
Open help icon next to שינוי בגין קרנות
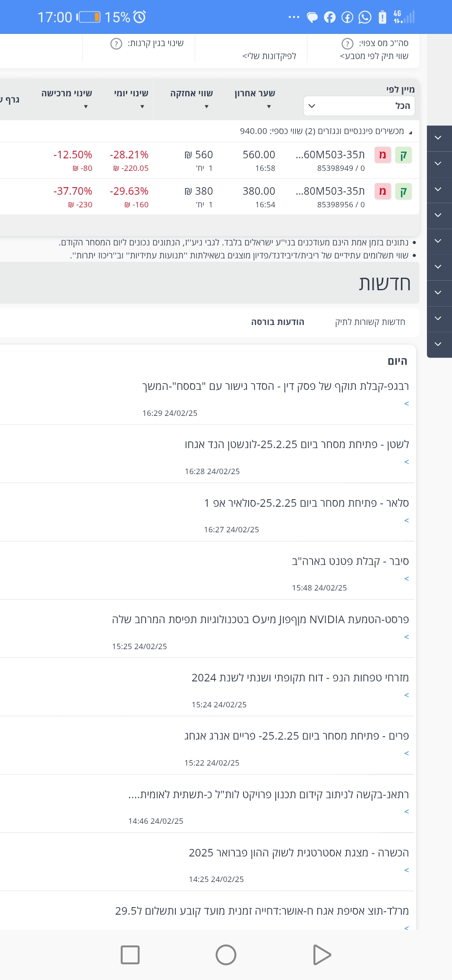tap(116, 44)
